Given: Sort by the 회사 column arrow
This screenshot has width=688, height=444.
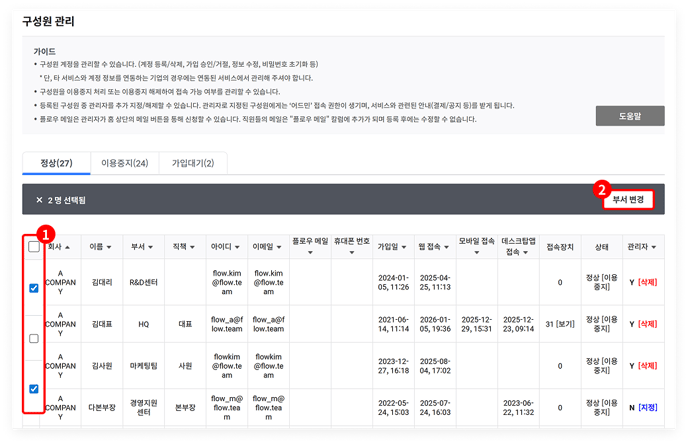Looking at the screenshot, I should [68, 247].
